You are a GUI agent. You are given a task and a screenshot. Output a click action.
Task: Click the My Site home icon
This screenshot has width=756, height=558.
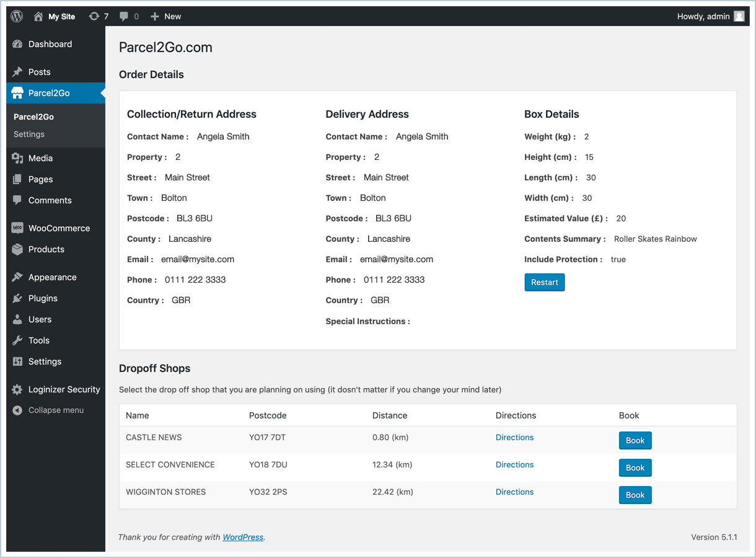click(38, 17)
